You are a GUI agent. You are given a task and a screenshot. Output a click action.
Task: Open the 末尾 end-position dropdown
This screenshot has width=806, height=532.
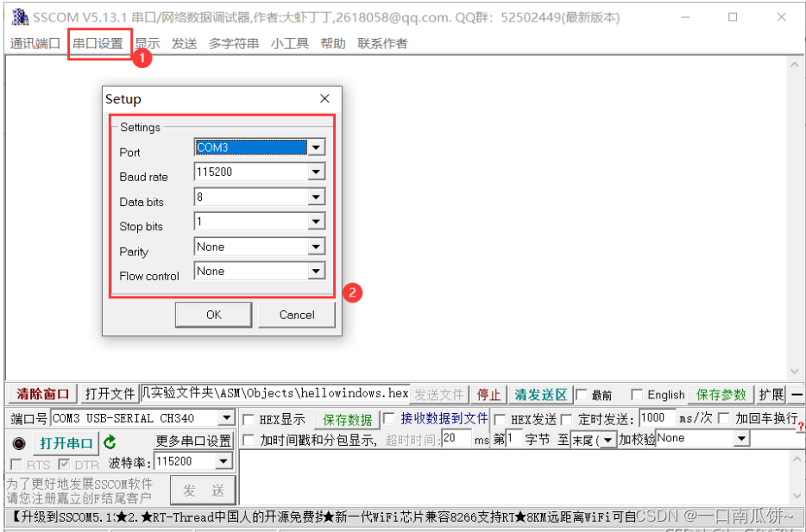[608, 440]
